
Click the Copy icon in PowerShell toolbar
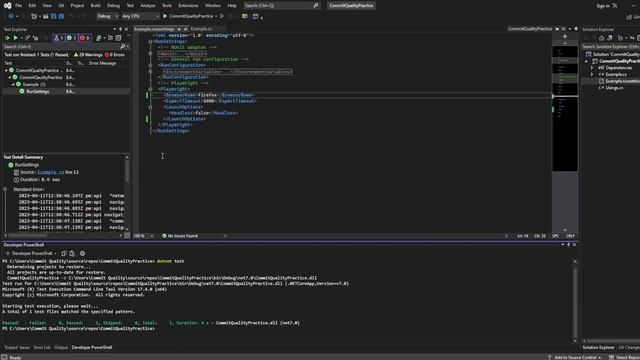tap(64, 253)
